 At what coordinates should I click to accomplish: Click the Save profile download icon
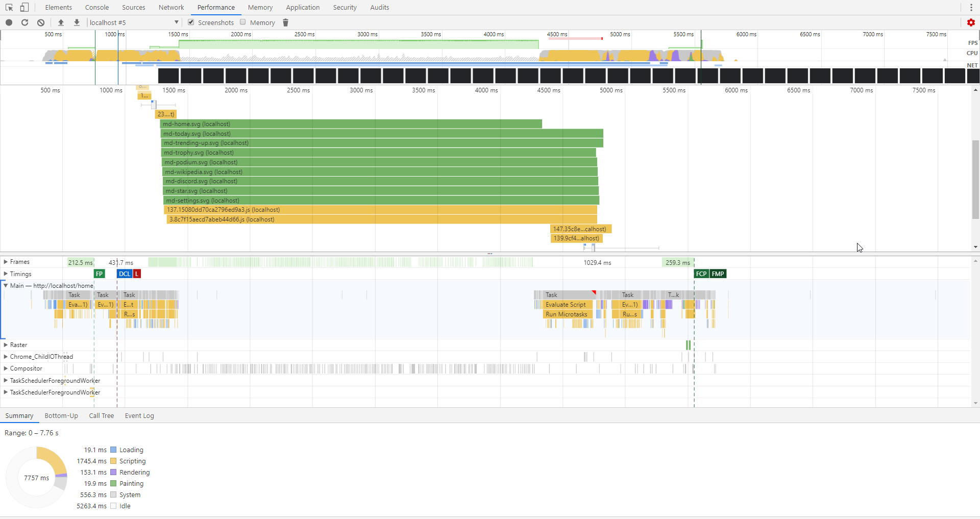[x=77, y=22]
